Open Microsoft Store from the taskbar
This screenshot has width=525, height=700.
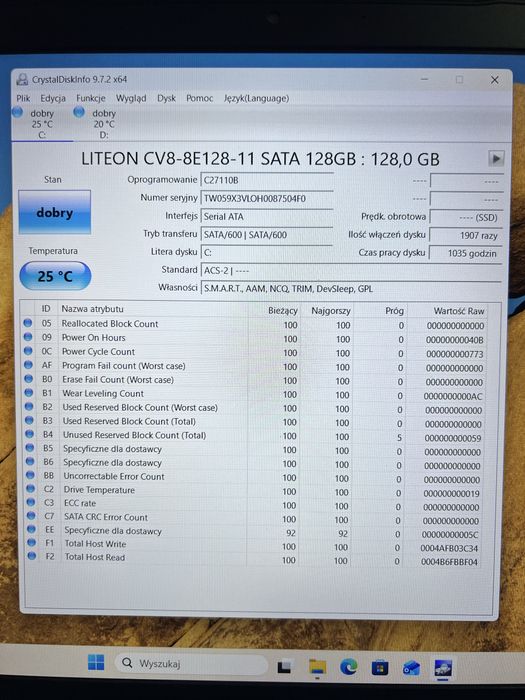379,668
